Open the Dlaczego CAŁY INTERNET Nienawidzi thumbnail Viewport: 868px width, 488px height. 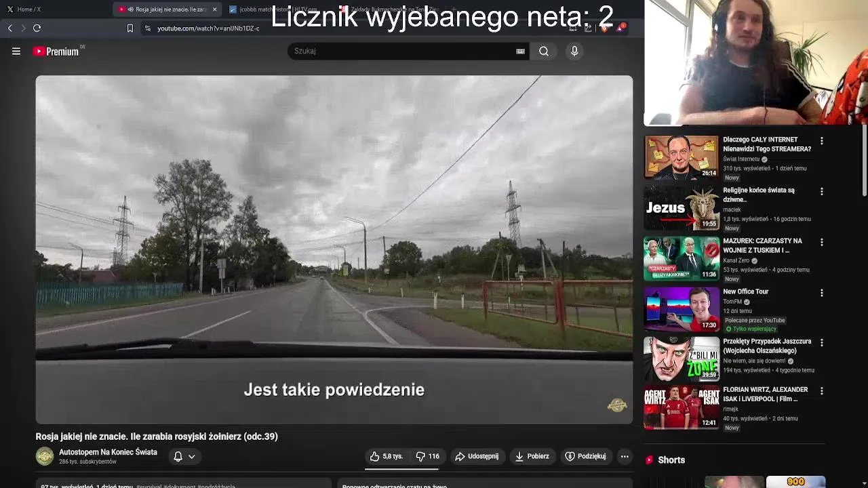[x=681, y=157]
